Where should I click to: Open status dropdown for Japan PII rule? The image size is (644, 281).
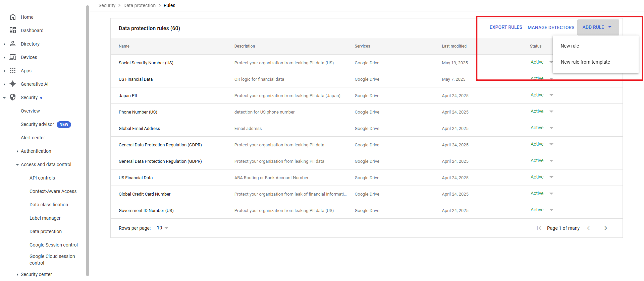pos(551,95)
